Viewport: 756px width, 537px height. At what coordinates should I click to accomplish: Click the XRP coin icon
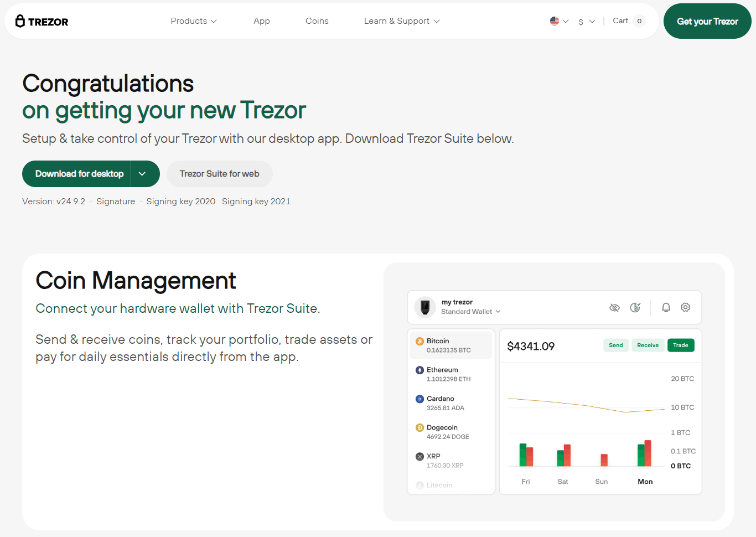pos(420,456)
